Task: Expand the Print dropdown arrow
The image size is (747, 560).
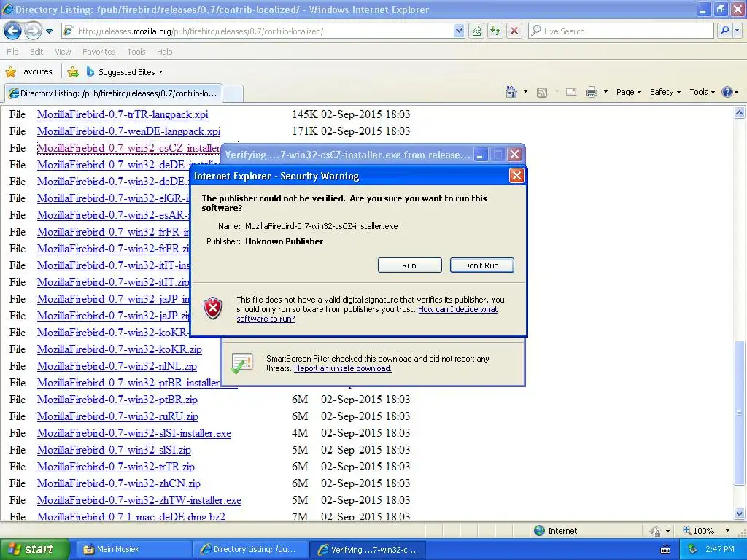Action: pos(605,92)
